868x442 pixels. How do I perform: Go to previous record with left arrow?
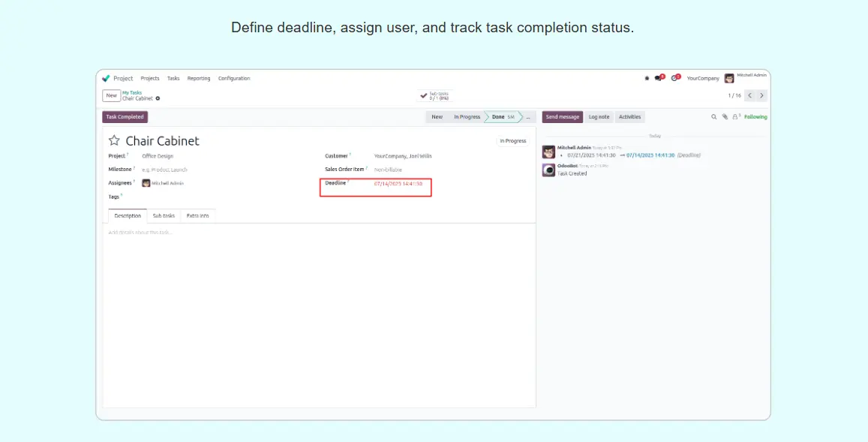749,95
